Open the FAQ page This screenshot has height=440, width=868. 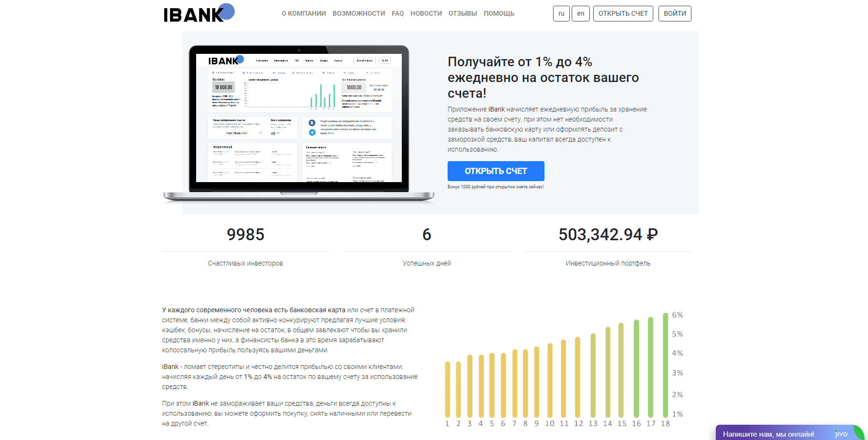coord(397,13)
